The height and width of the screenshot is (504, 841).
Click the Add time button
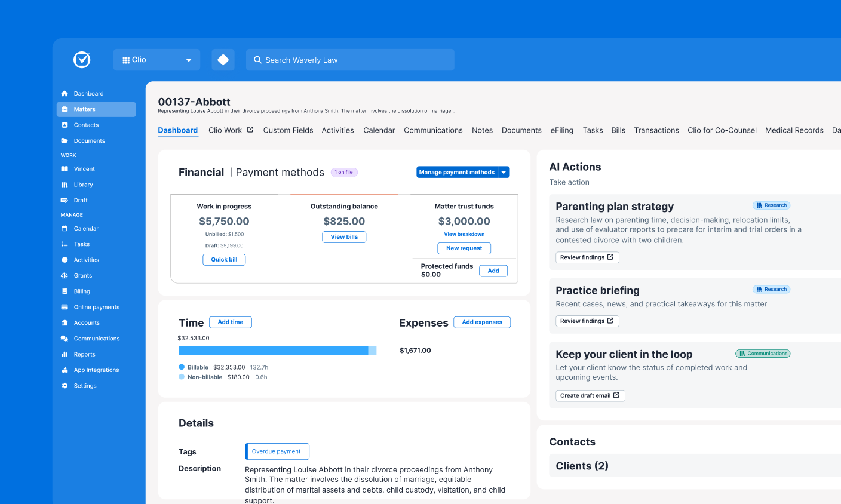[230, 322]
